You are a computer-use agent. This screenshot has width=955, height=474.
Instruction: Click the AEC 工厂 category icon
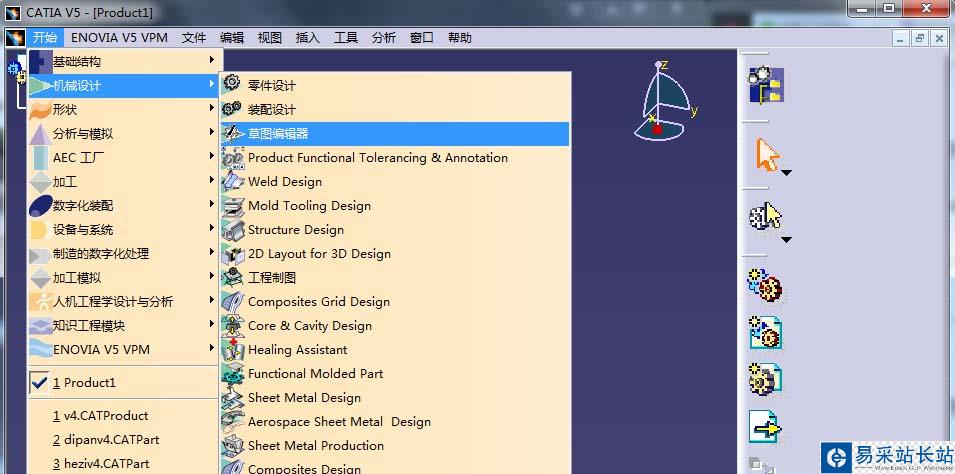40,158
